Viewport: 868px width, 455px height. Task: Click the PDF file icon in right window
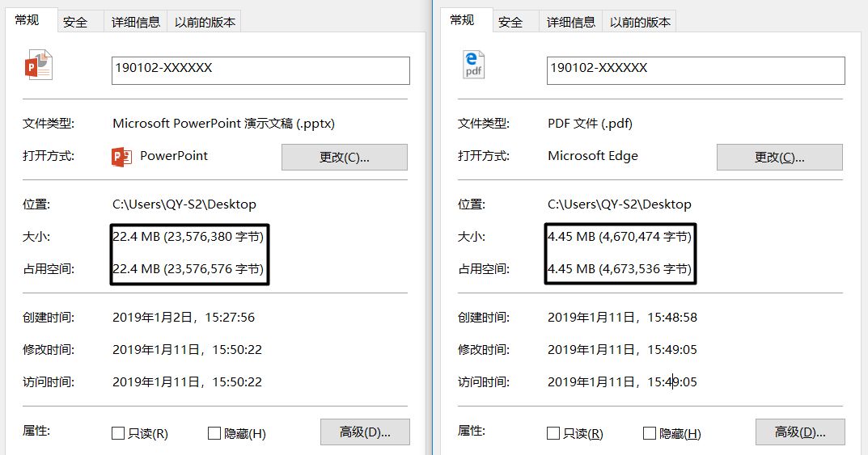click(473, 65)
